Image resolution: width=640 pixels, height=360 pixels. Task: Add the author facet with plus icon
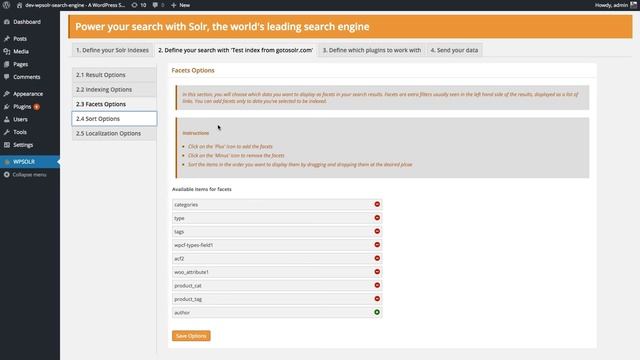(x=377, y=312)
